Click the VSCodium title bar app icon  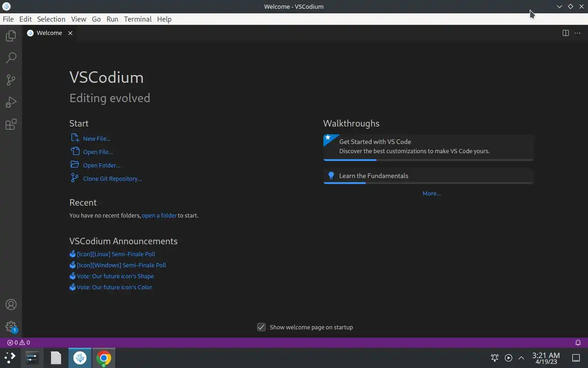tap(6, 6)
